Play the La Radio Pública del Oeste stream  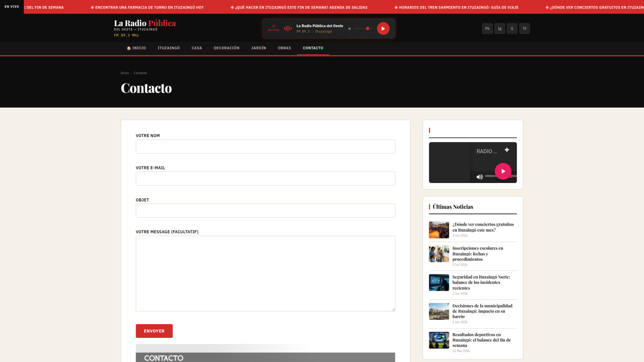[x=383, y=29]
